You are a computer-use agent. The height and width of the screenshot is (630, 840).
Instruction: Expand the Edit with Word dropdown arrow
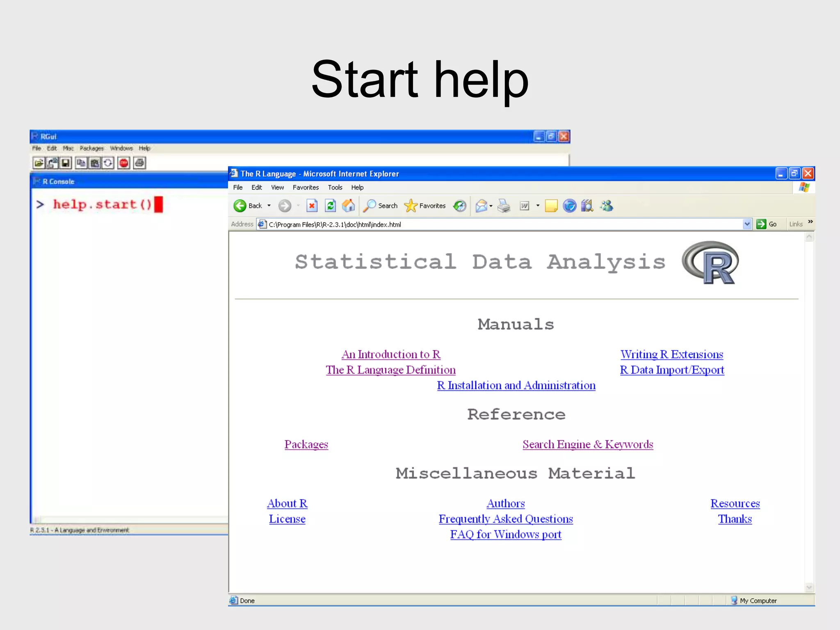tap(538, 205)
